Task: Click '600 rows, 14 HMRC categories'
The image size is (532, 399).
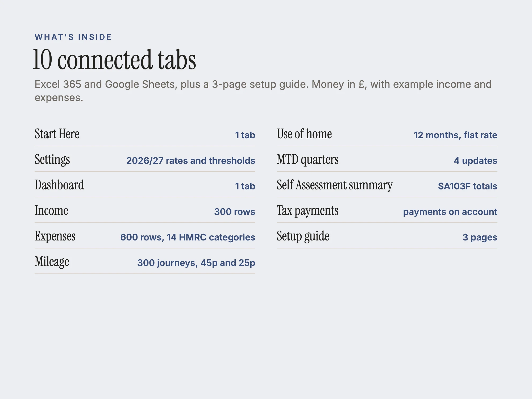Action: [188, 237]
